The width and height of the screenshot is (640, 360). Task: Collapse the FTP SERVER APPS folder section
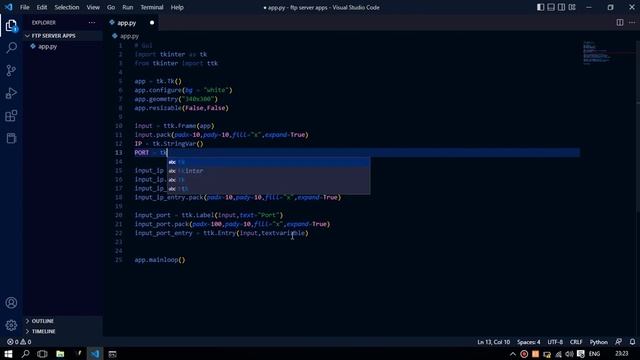pos(63,36)
